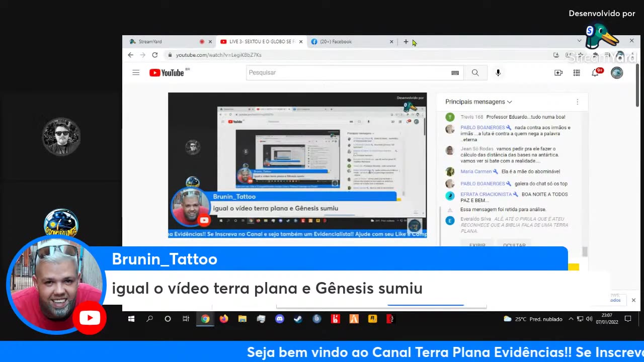The height and width of the screenshot is (362, 644).
Task: Switch to the Facebook tab
Action: 352,42
